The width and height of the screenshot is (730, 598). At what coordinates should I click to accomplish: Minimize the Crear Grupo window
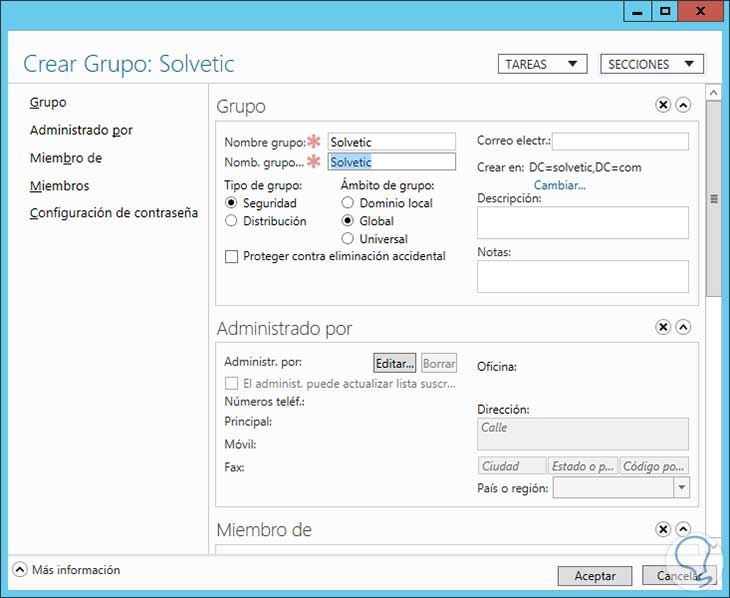[637, 11]
